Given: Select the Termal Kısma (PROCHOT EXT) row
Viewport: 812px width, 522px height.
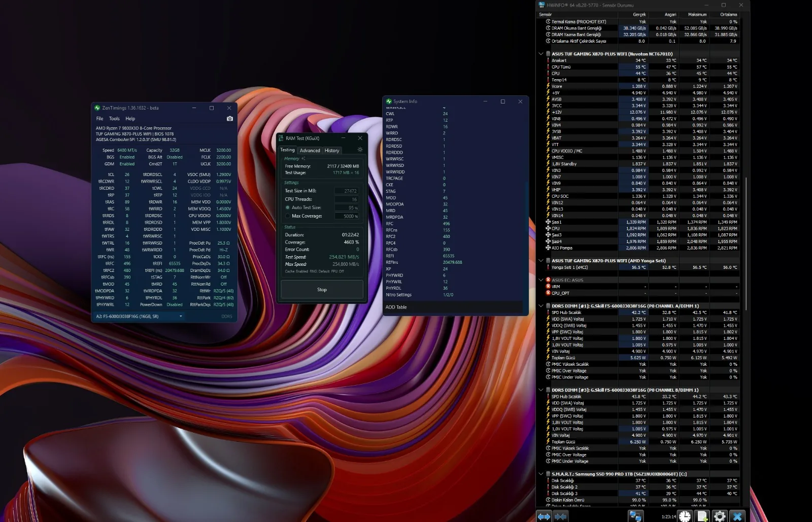Looking at the screenshot, I should 642,22.
